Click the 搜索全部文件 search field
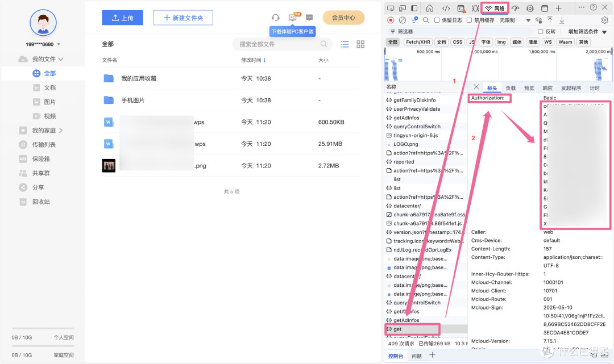Image resolution: width=614 pixels, height=364 pixels. coord(282,44)
